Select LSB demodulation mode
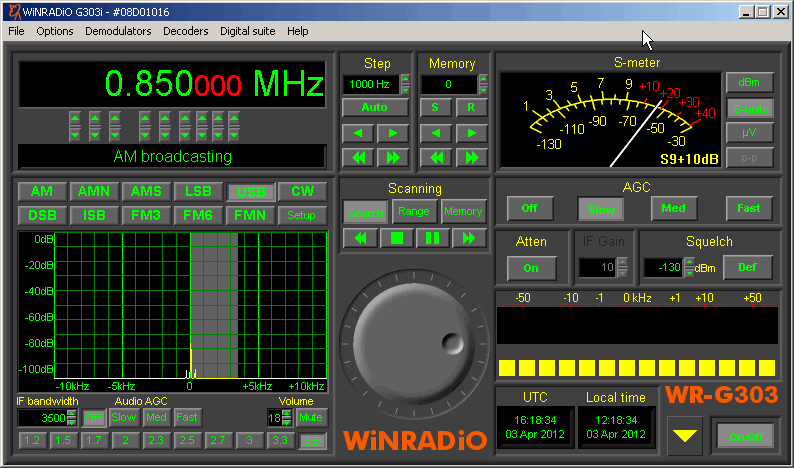794x468 pixels. tap(198, 191)
